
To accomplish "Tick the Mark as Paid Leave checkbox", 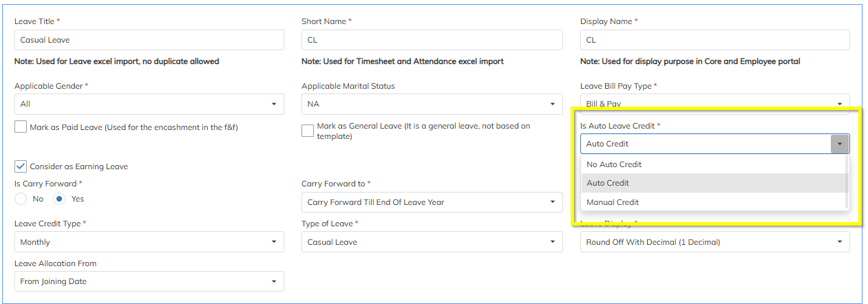I will 21,127.
